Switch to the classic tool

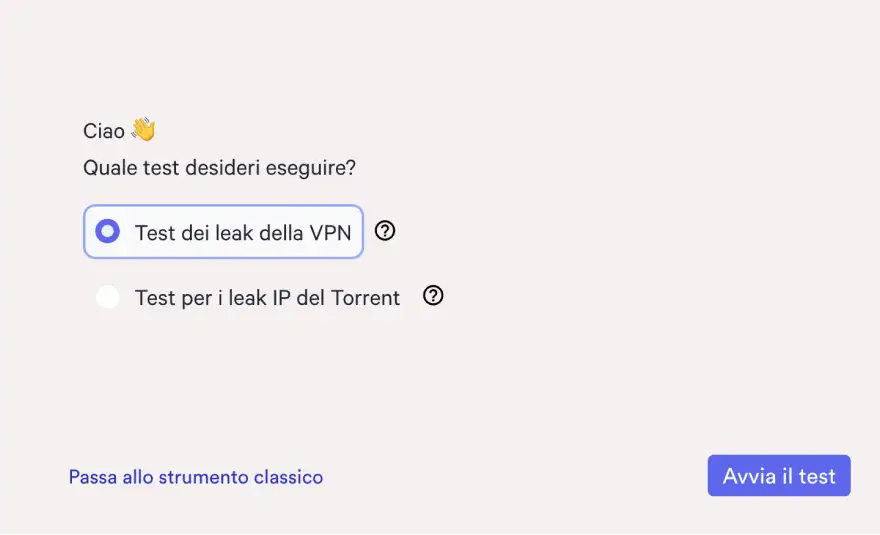[x=196, y=477]
